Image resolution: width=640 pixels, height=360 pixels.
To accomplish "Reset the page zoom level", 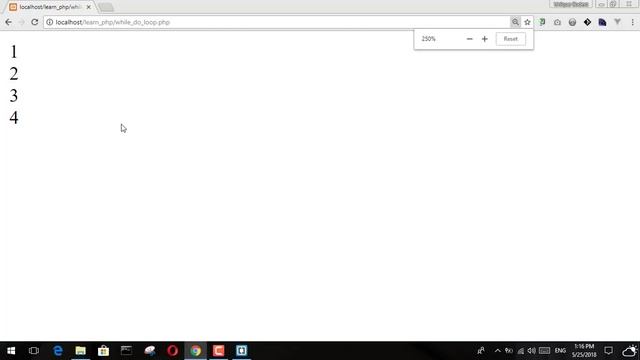I will click(511, 39).
